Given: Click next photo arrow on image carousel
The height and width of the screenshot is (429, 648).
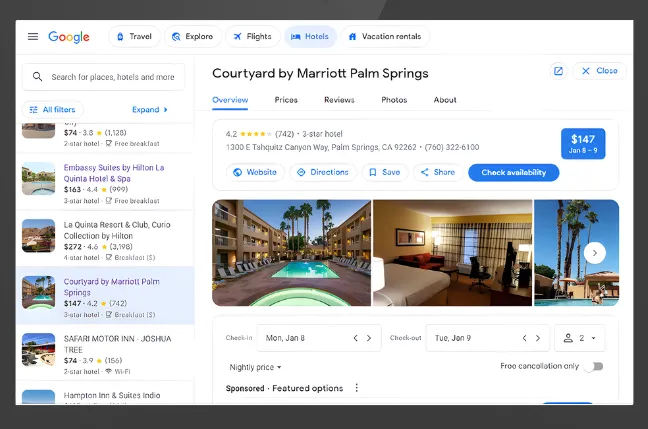Looking at the screenshot, I should click(594, 253).
